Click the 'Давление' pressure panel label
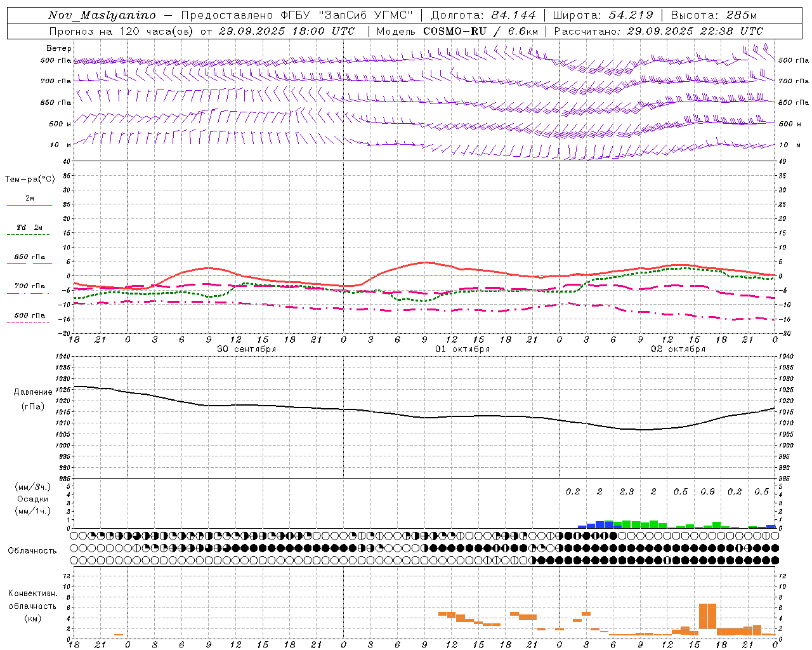This screenshot has height=650, width=812. 33,392
